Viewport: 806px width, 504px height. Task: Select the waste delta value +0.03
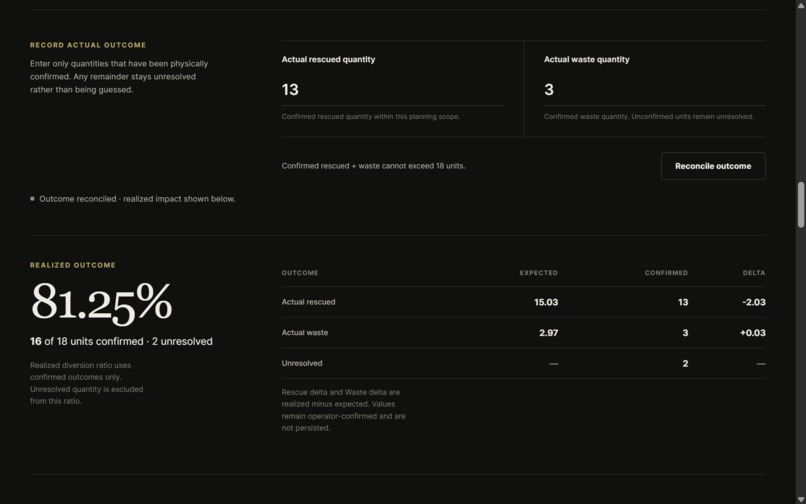(753, 333)
